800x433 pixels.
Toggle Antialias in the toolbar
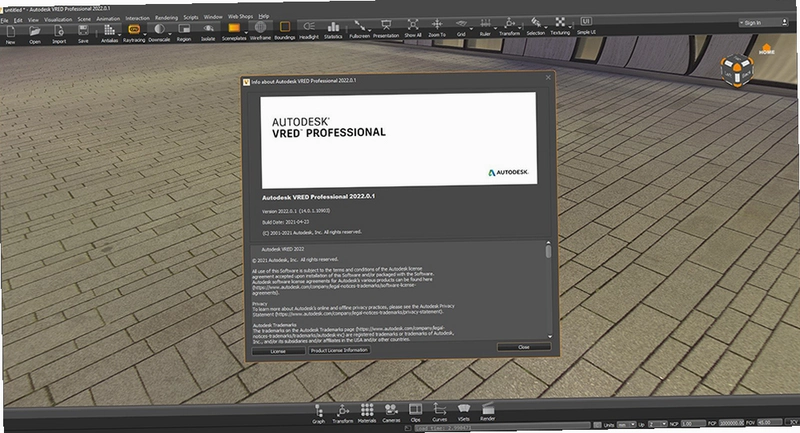point(109,32)
